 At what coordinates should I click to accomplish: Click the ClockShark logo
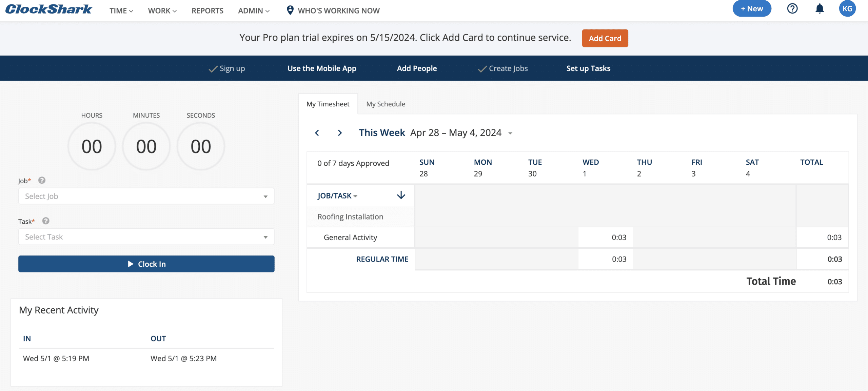pos(48,9)
